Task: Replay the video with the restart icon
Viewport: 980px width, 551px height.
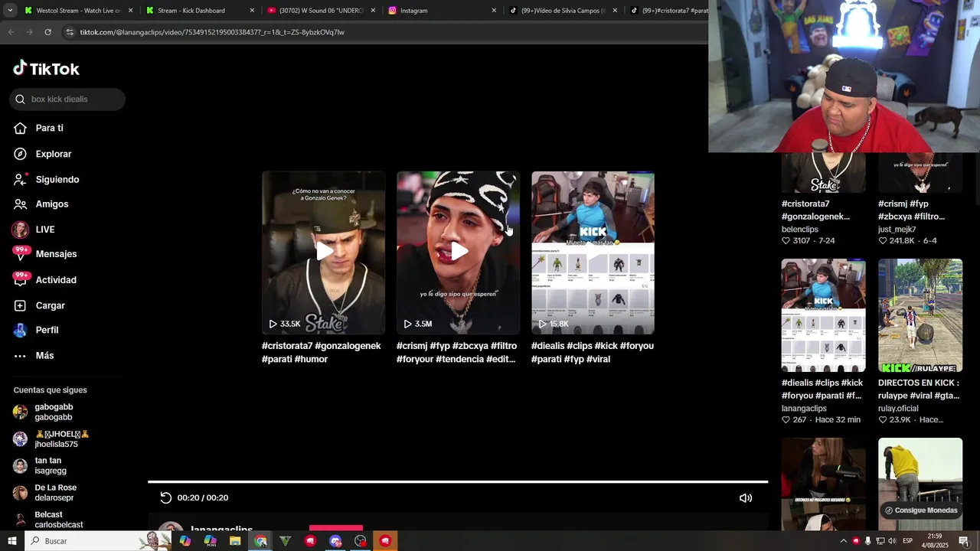Action: pos(165,497)
